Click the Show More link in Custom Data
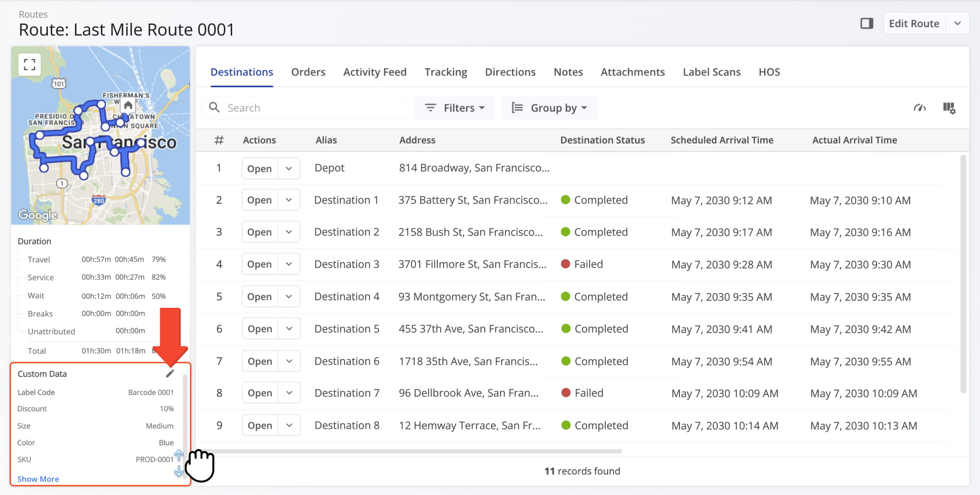 point(38,479)
